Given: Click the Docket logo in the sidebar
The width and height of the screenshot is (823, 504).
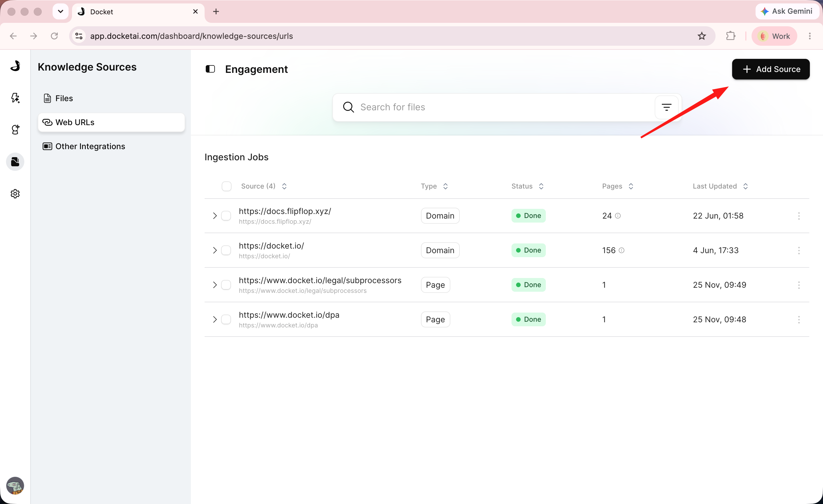Looking at the screenshot, I should [15, 66].
